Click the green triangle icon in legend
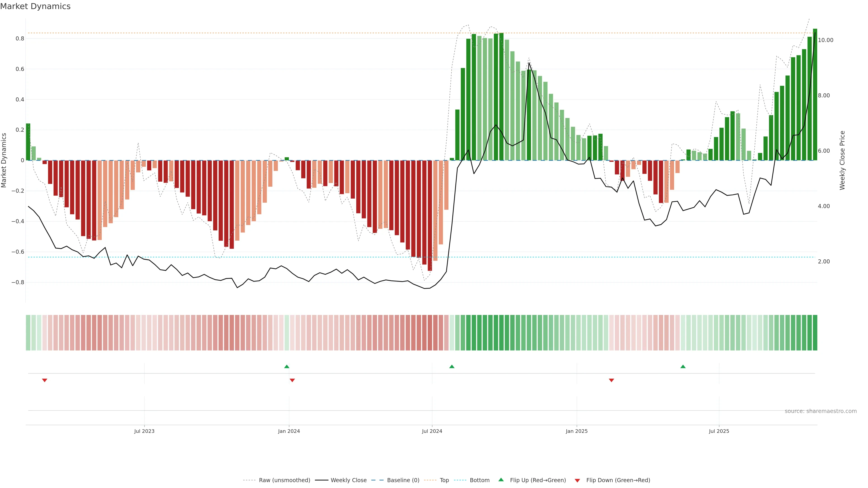 [x=501, y=480]
